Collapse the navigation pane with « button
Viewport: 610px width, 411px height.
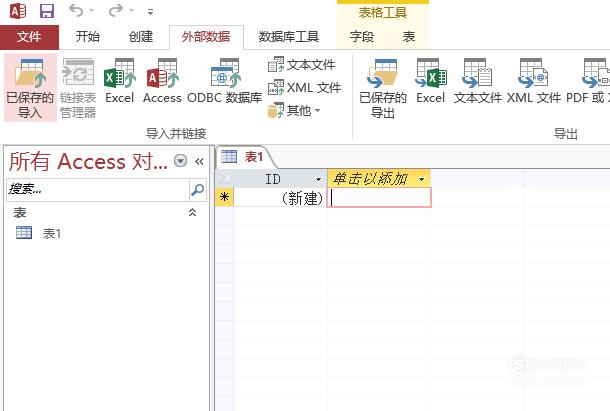(199, 161)
